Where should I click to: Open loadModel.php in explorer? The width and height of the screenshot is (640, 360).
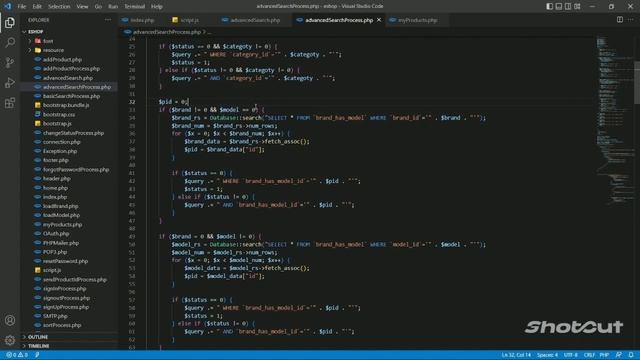[x=61, y=215]
